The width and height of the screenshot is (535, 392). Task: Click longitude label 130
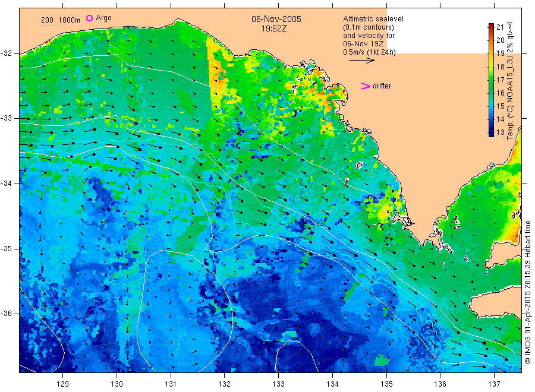click(117, 384)
